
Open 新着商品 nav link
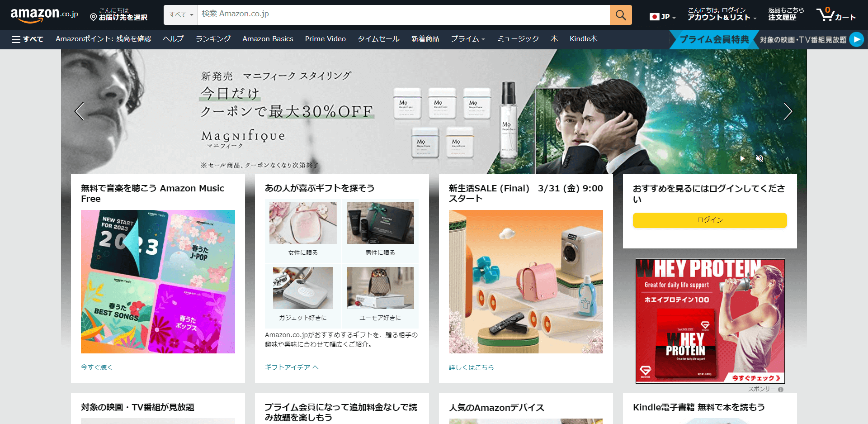pos(425,39)
